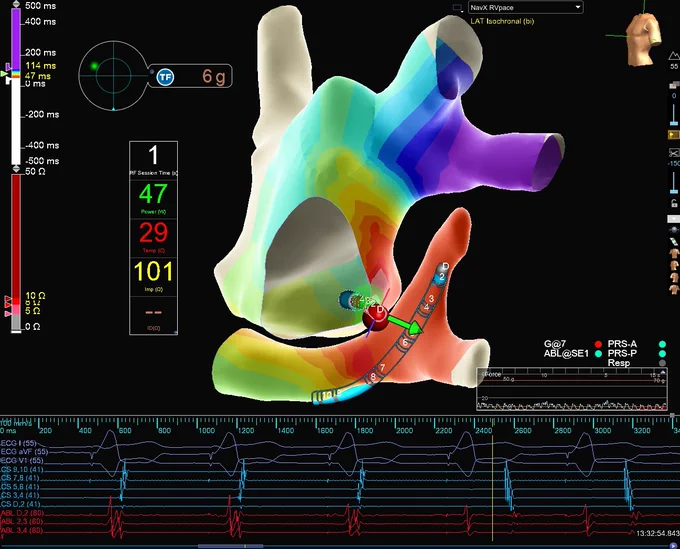Select the ABL 3,4 (60) trace label
The width and height of the screenshot is (680, 549).
coord(23,530)
